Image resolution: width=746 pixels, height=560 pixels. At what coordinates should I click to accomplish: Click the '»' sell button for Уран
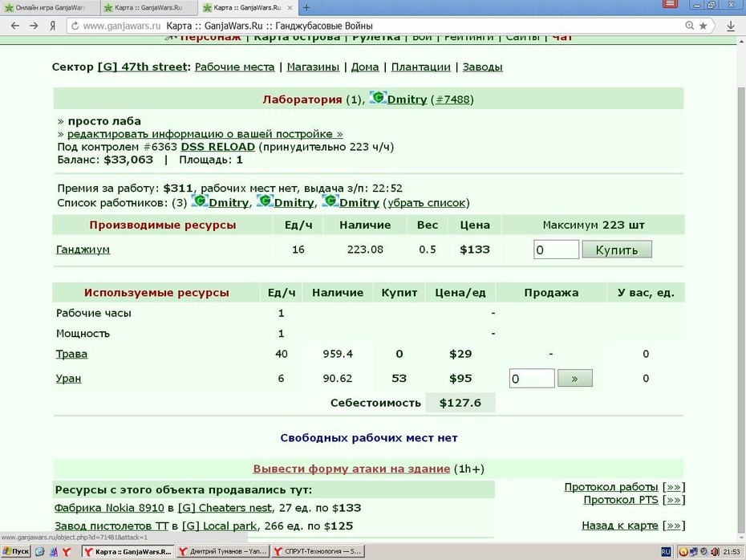pos(574,378)
